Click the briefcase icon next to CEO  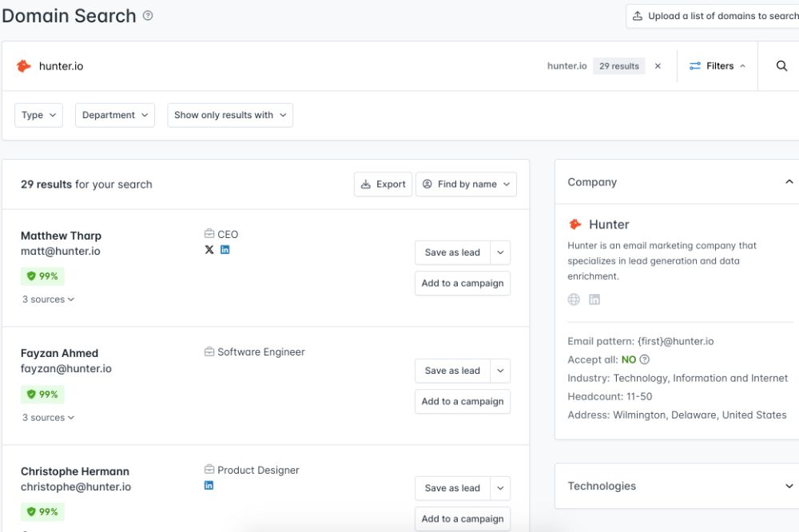click(209, 234)
